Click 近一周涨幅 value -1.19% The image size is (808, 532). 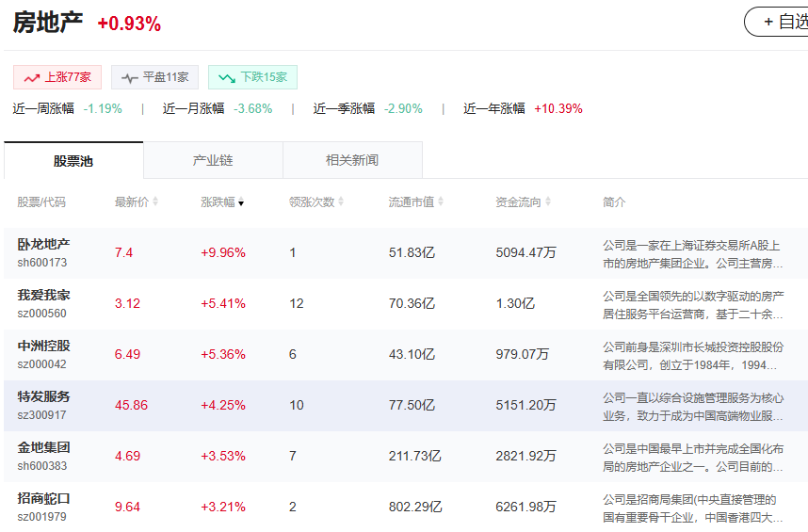point(103,108)
